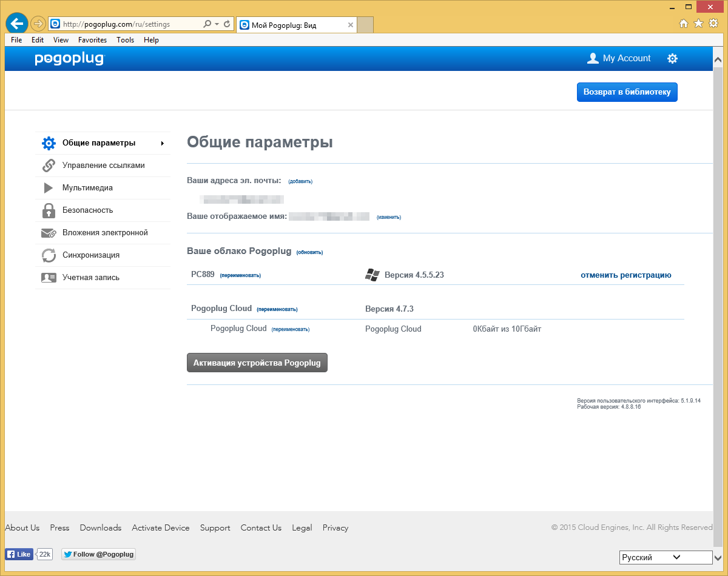The width and height of the screenshot is (728, 576).
Task: Click Возврат в библиотеку button
Action: pyautogui.click(x=627, y=92)
